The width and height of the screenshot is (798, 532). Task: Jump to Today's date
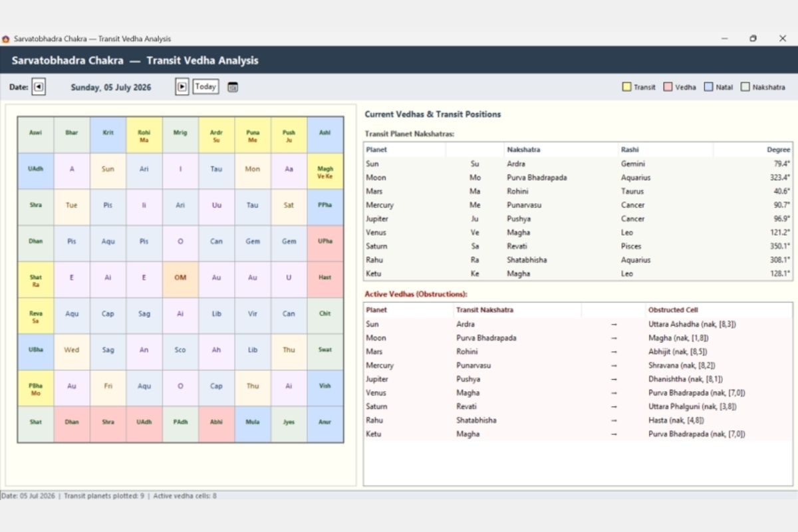point(205,86)
